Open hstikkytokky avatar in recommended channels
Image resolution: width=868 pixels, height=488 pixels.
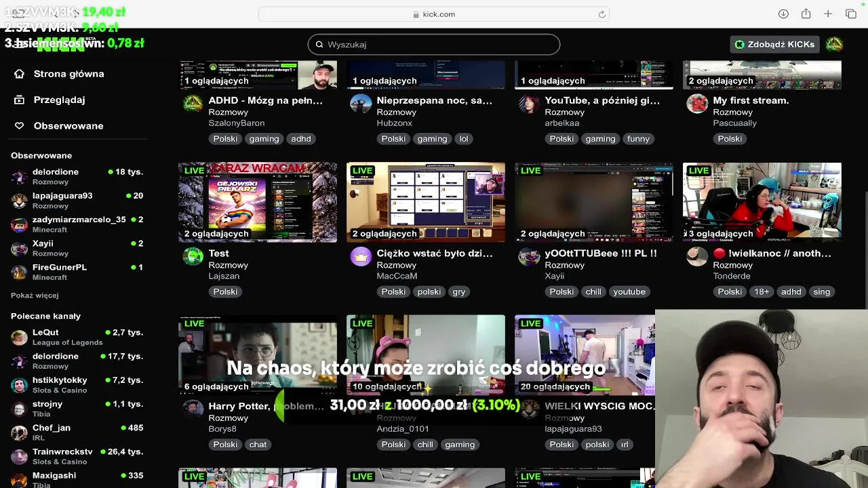pos(20,385)
